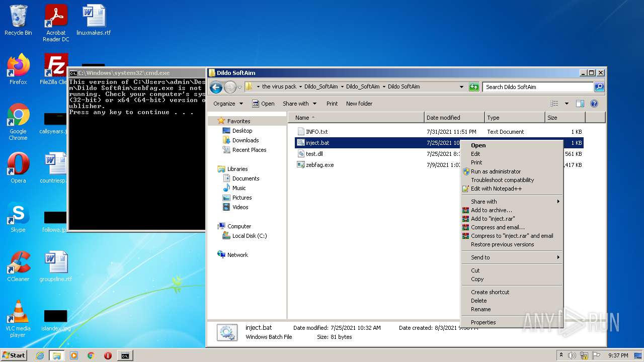Click the change view icon
Screen dimensions: 644x362
[x=554, y=104]
